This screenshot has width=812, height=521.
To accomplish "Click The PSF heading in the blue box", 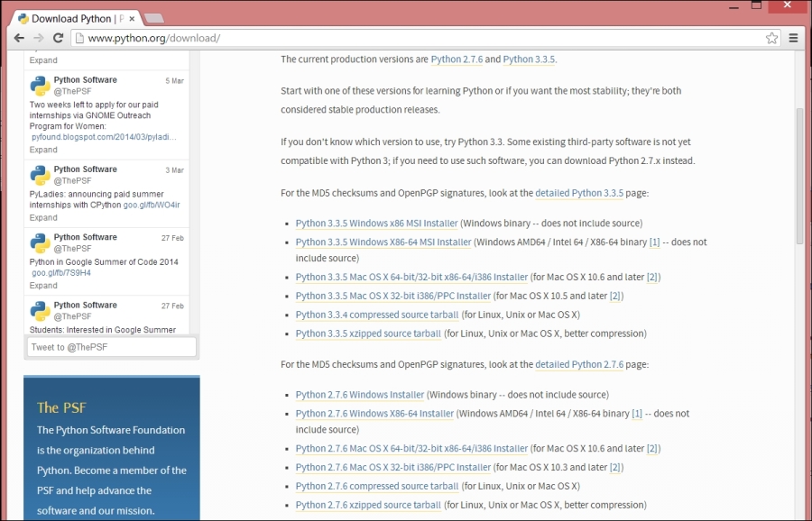I will 61,407.
